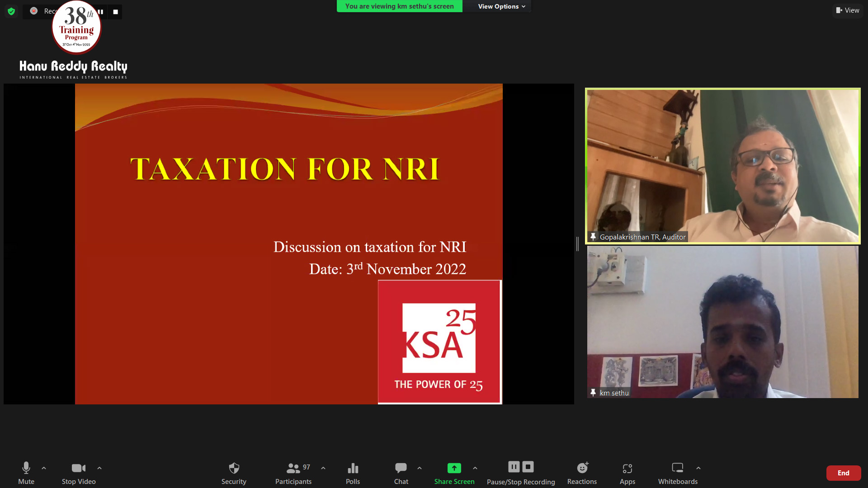Click the panel divider handle beside shared screen
Screen dimensions: 868x488
coord(577,244)
